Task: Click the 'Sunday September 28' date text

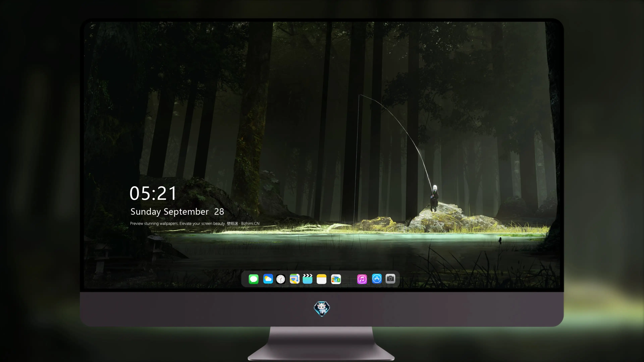Action: pos(177,212)
